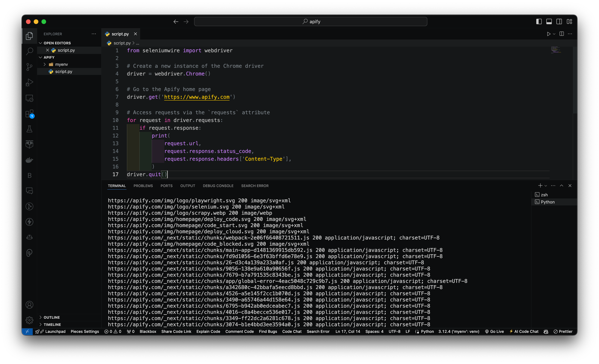Screen dimensions: 599x364
Task: Open the Testing beaker panel
Action: pos(29,129)
